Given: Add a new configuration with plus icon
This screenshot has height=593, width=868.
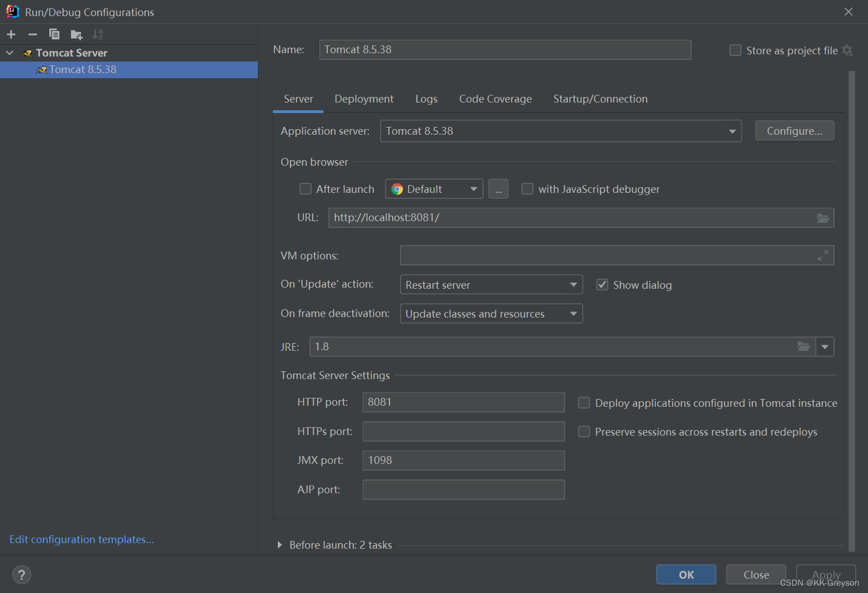Looking at the screenshot, I should pyautogui.click(x=11, y=34).
